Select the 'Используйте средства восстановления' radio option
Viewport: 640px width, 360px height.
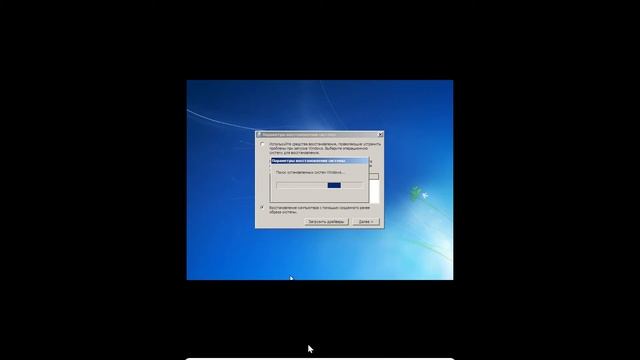point(262,144)
